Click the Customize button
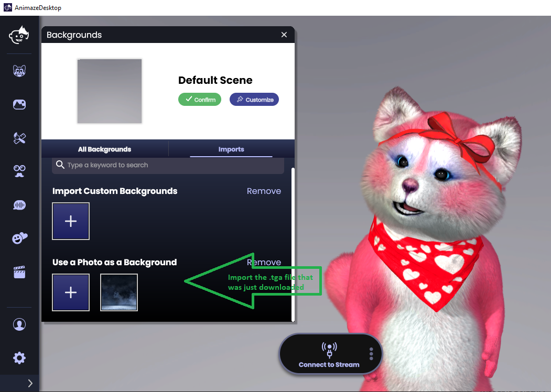The height and width of the screenshot is (392, 551). 254,100
